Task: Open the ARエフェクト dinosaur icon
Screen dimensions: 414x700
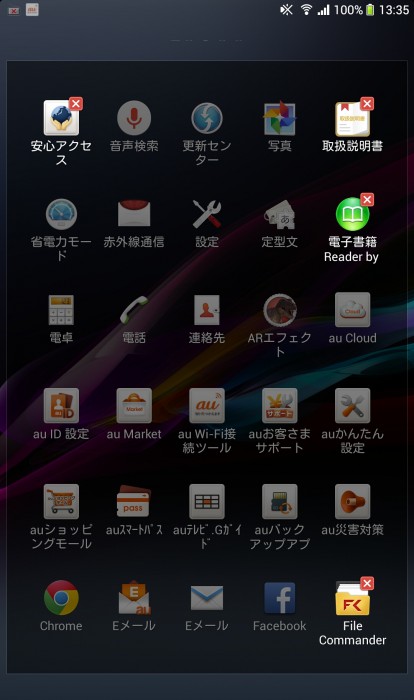Action: pos(280,310)
